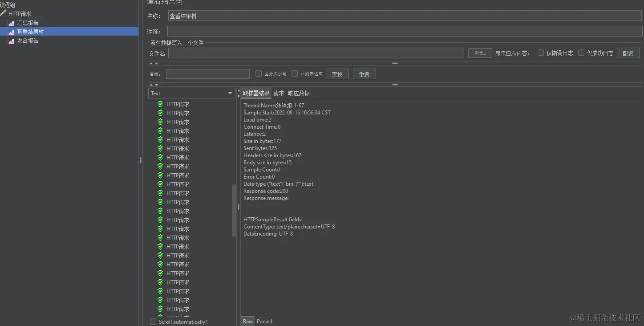Click the down arrow on the divider above the Text dropdown
The height and width of the screenshot is (326, 644).
tap(156, 85)
